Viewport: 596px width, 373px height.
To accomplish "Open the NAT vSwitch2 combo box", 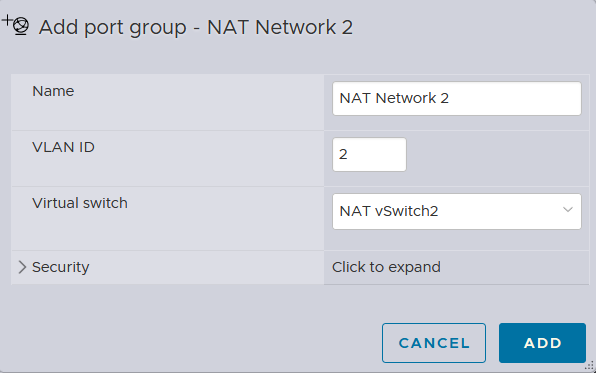I will click(x=457, y=211).
